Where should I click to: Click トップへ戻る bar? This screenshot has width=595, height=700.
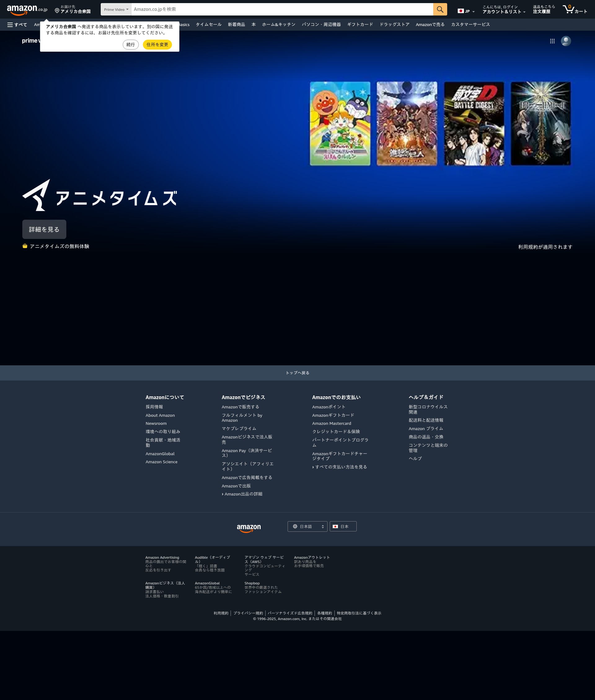pyautogui.click(x=297, y=372)
